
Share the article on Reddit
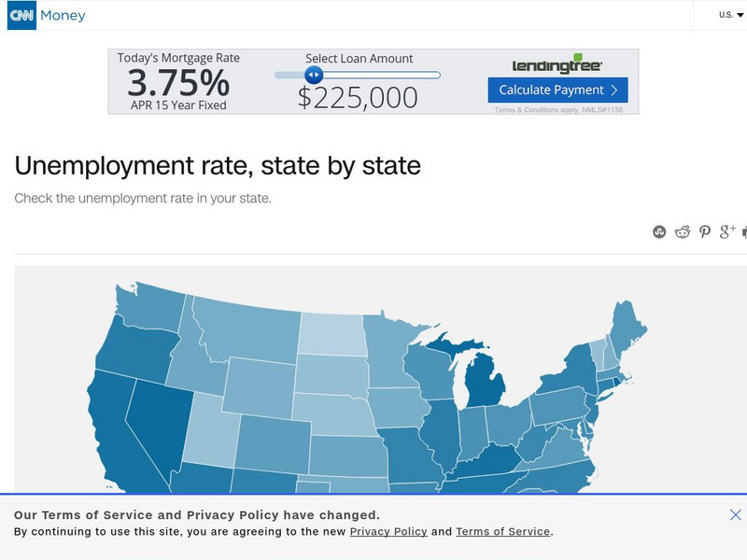pos(683,231)
